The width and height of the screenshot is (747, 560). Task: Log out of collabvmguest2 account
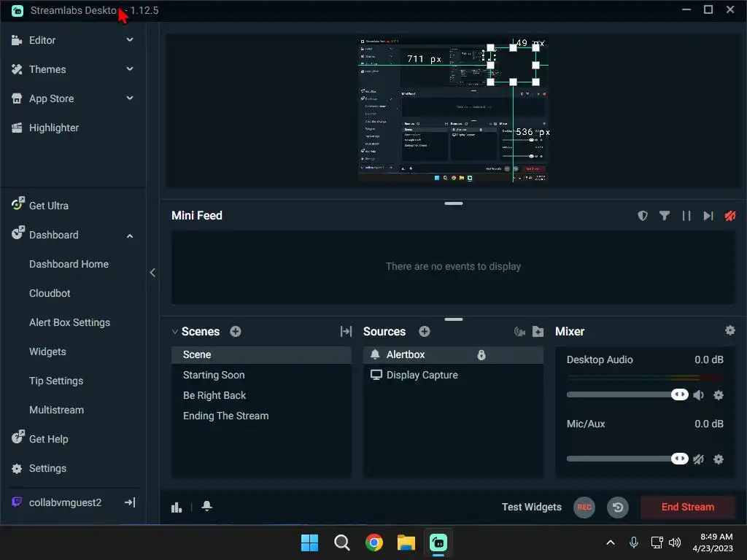point(130,502)
